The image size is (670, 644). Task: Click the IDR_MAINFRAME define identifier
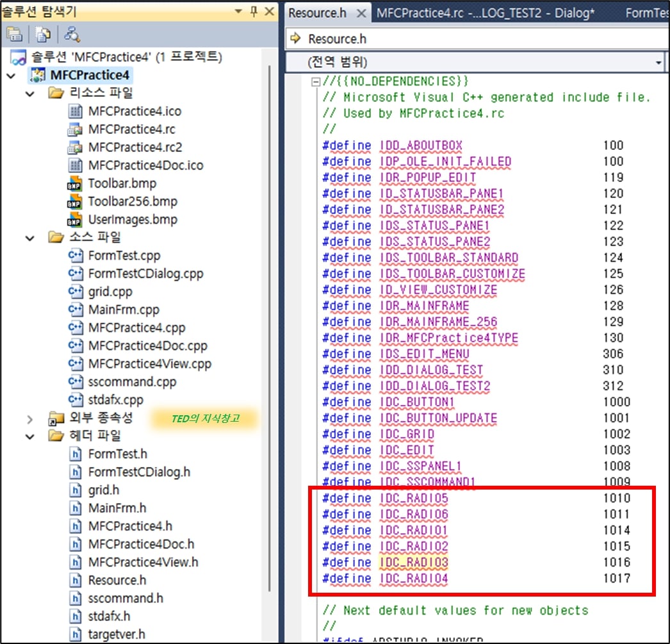(424, 306)
